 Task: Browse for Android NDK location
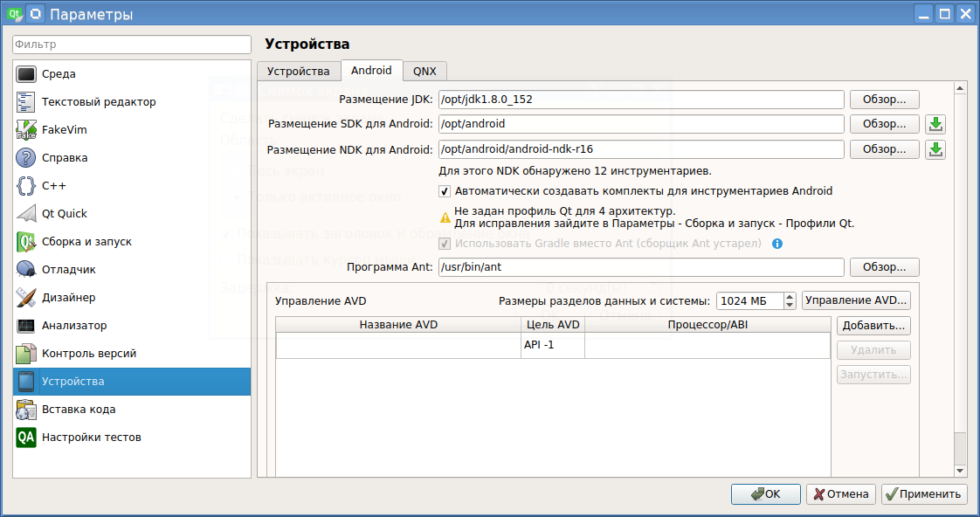885,149
